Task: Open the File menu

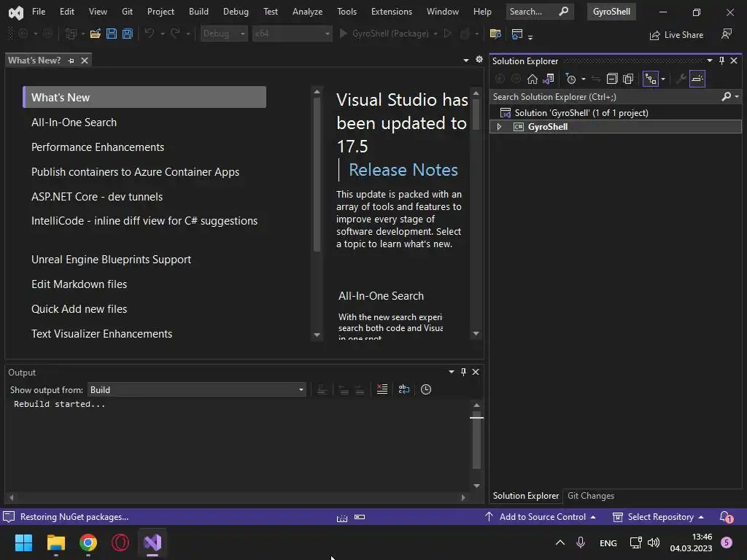Action: point(39,12)
